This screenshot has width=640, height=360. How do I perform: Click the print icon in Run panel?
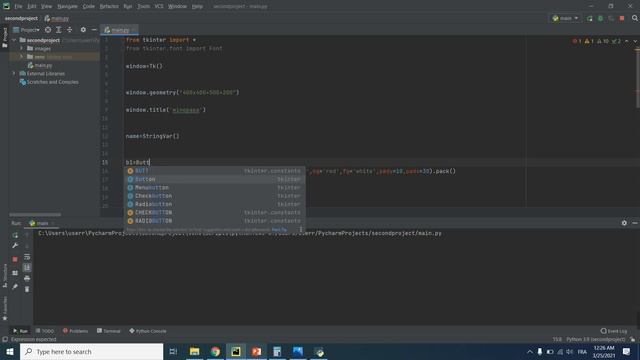27,278
